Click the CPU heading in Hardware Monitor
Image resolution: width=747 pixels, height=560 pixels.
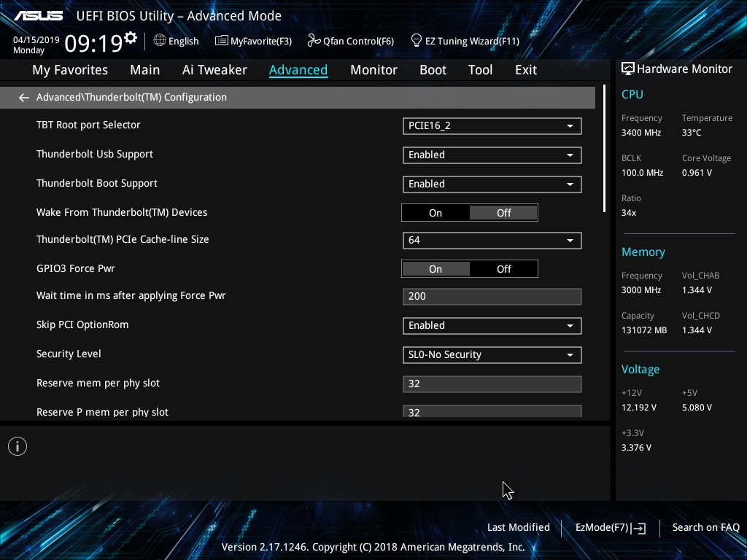click(x=632, y=94)
